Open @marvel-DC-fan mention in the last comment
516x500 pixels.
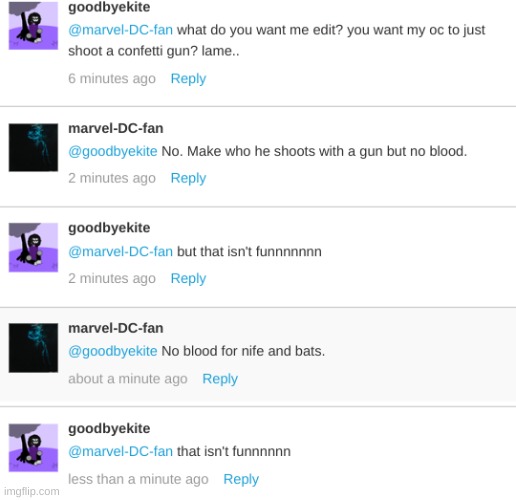pos(121,452)
